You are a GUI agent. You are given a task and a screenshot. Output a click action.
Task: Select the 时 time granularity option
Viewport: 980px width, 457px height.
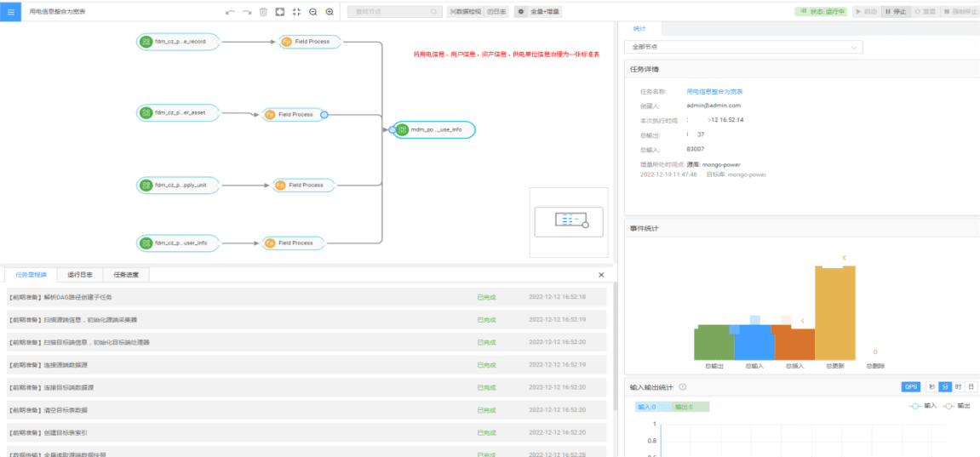point(957,386)
